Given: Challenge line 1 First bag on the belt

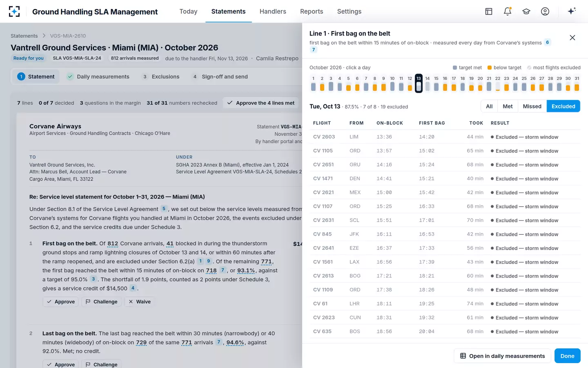Looking at the screenshot, I should [x=102, y=302].
